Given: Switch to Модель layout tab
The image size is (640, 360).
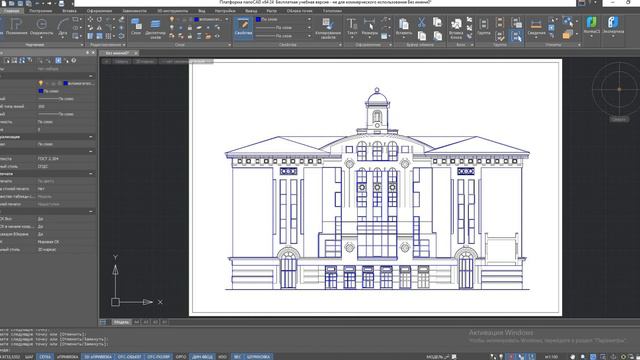Looking at the screenshot, I should (121, 322).
